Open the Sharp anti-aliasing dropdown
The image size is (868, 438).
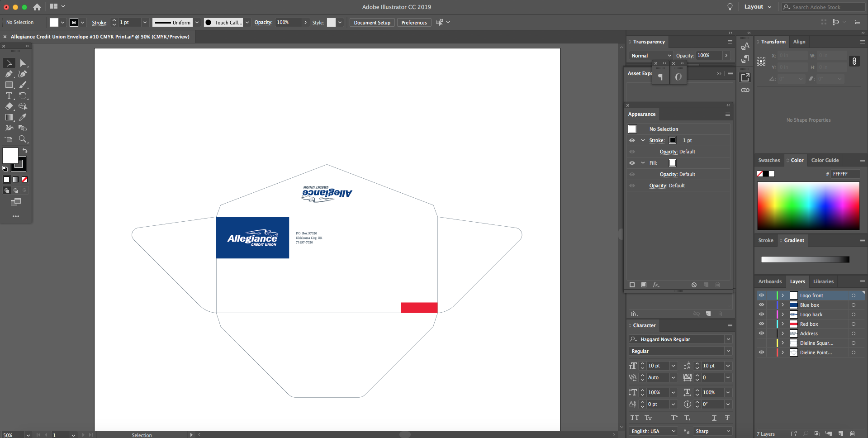click(x=712, y=431)
